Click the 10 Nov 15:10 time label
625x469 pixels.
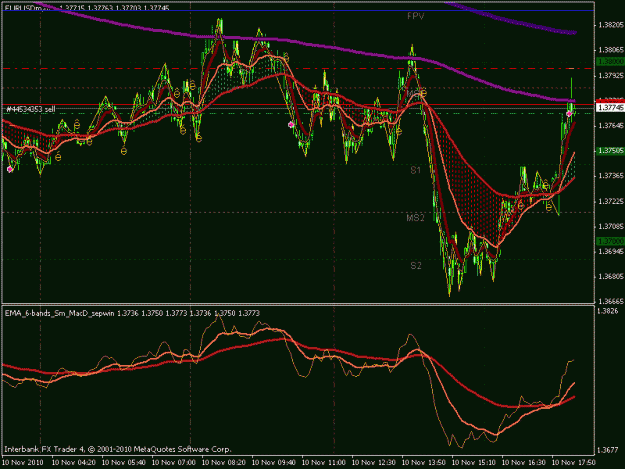coord(474,462)
